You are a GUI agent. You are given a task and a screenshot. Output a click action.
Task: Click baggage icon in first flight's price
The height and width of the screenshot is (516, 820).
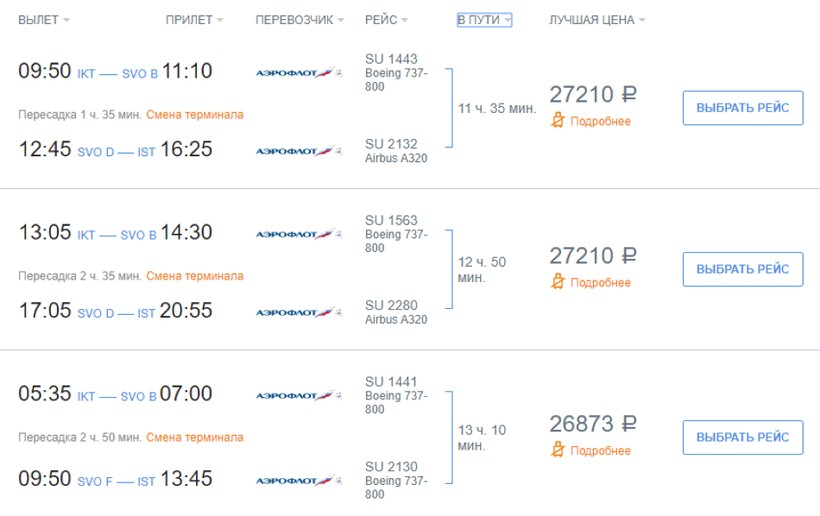tap(559, 121)
